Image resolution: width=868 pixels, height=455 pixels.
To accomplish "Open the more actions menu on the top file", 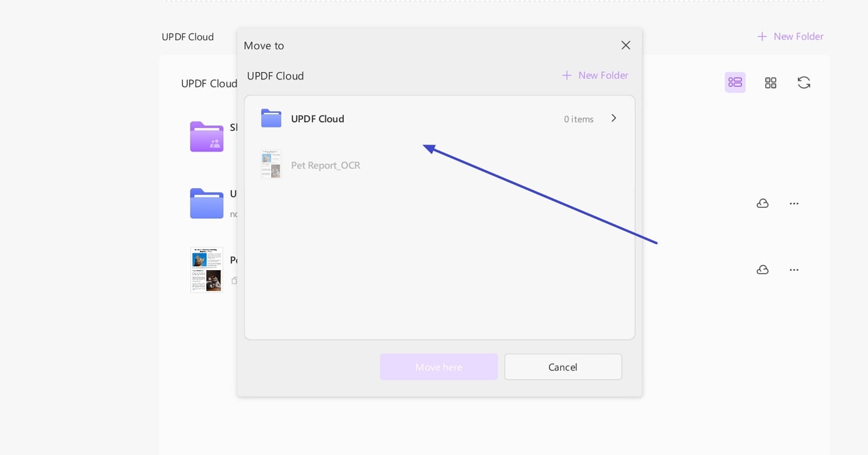I will 794,203.
